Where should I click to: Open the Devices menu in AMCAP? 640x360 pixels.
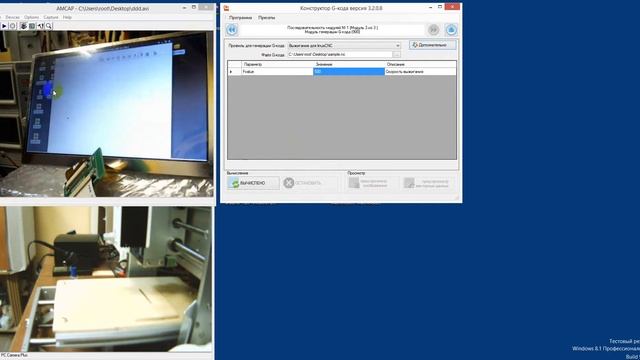pos(12,17)
